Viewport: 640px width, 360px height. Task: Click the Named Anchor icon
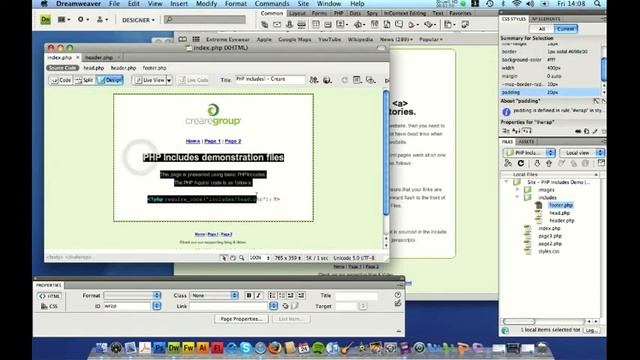click(289, 25)
